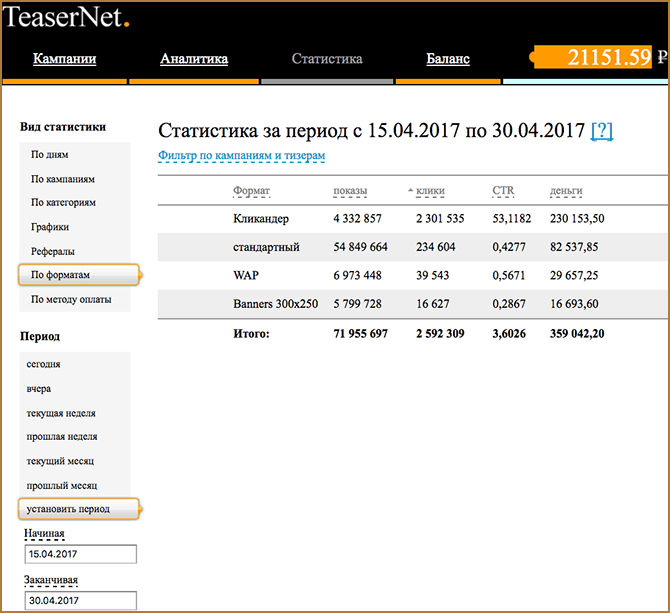670x613 pixels.
Task: Set period to прошлая неделя
Action: 62,437
